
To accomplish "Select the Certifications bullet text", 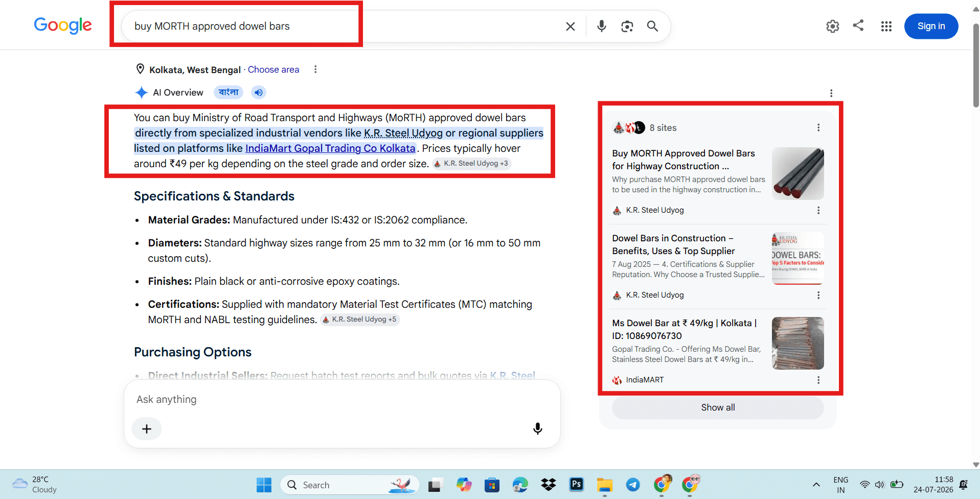I will (340, 312).
